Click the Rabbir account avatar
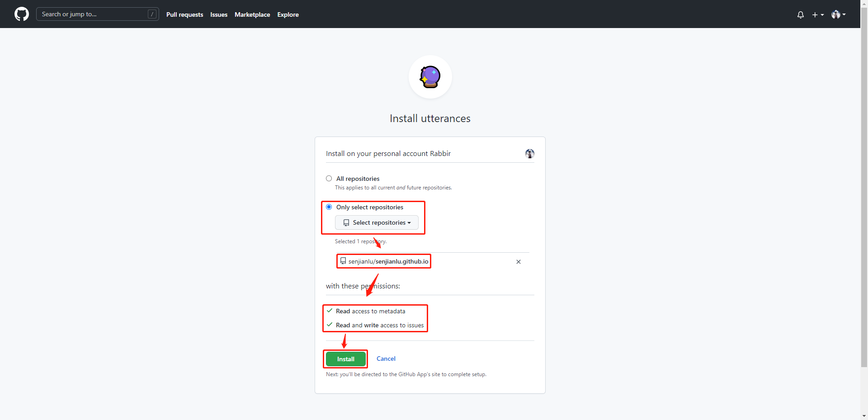 (530, 154)
